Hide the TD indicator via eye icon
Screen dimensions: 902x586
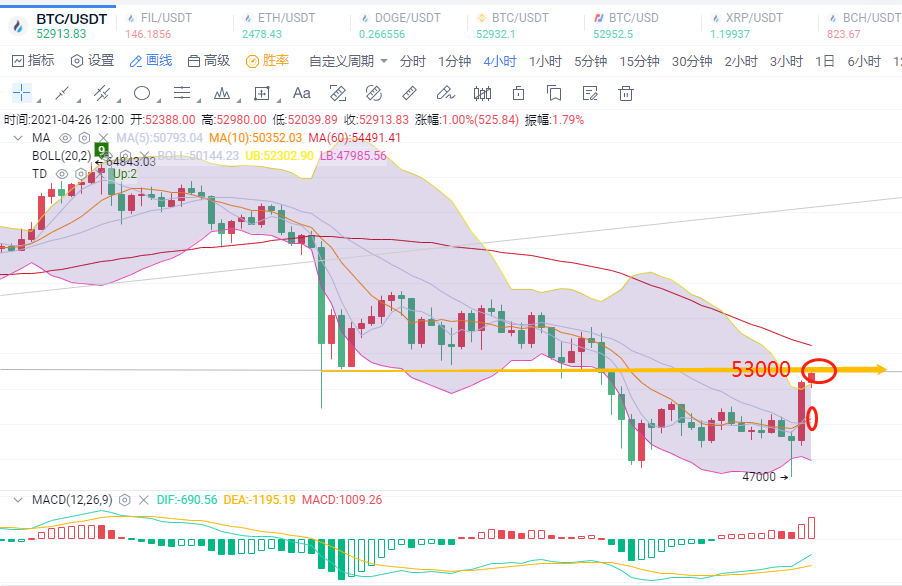(x=62, y=173)
